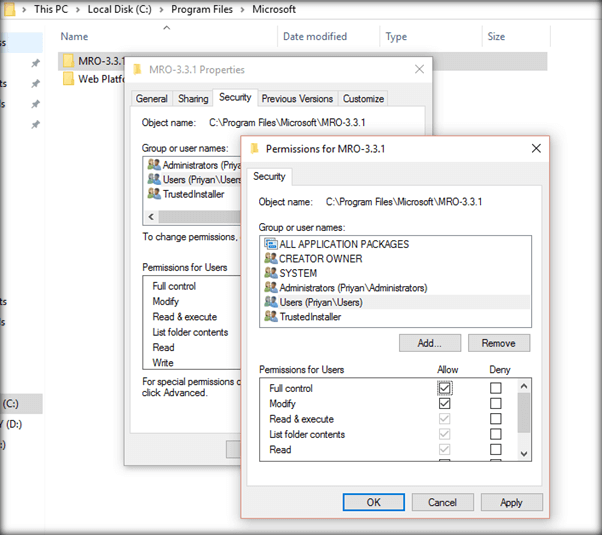Click Security tab in Permissions dialog

269,176
